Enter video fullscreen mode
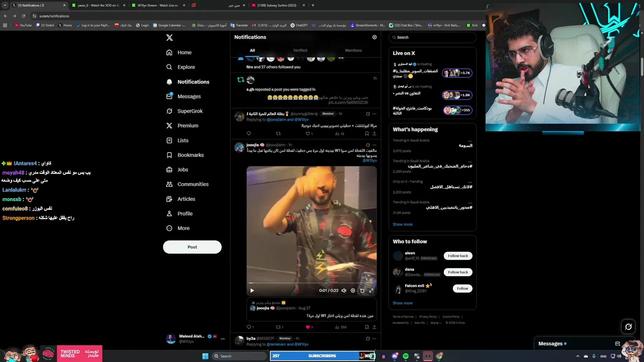This screenshot has width=644, height=362. pyautogui.click(x=371, y=290)
